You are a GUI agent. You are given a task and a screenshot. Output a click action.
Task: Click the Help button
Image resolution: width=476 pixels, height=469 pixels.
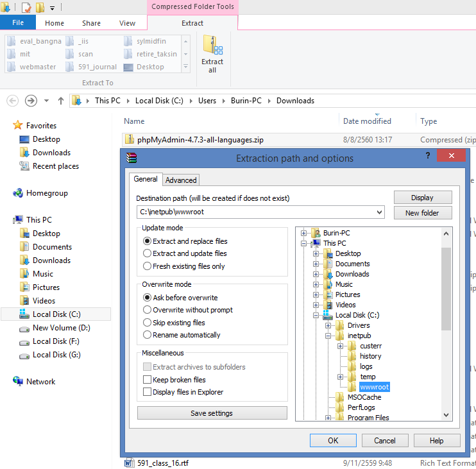[436, 440]
